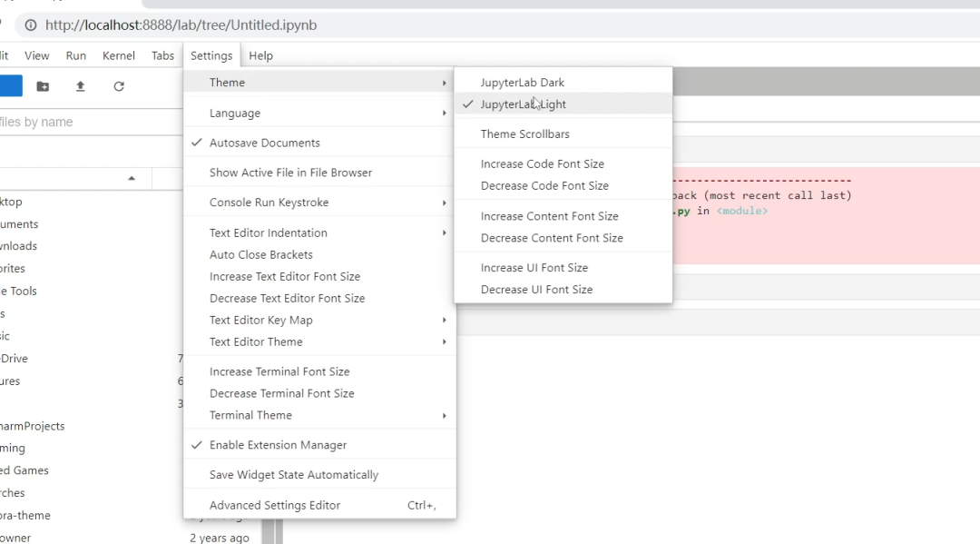Expand Text Editor Indentation submenu
This screenshot has height=544, width=980.
319,232
